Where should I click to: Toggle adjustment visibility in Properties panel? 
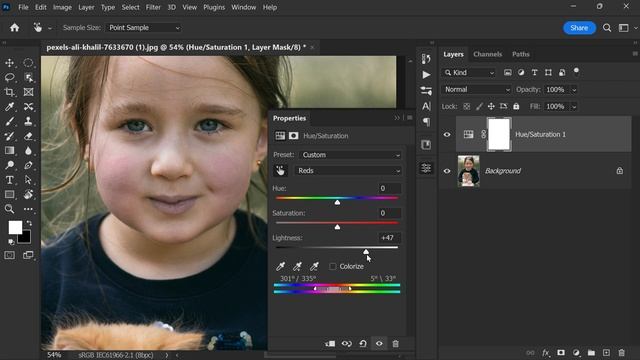pos(379,344)
